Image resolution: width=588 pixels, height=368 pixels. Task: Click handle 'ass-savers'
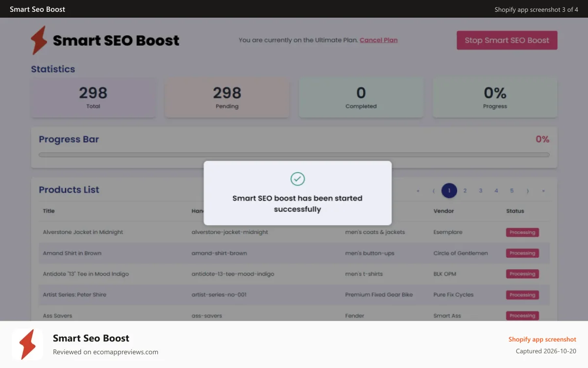[x=207, y=315]
